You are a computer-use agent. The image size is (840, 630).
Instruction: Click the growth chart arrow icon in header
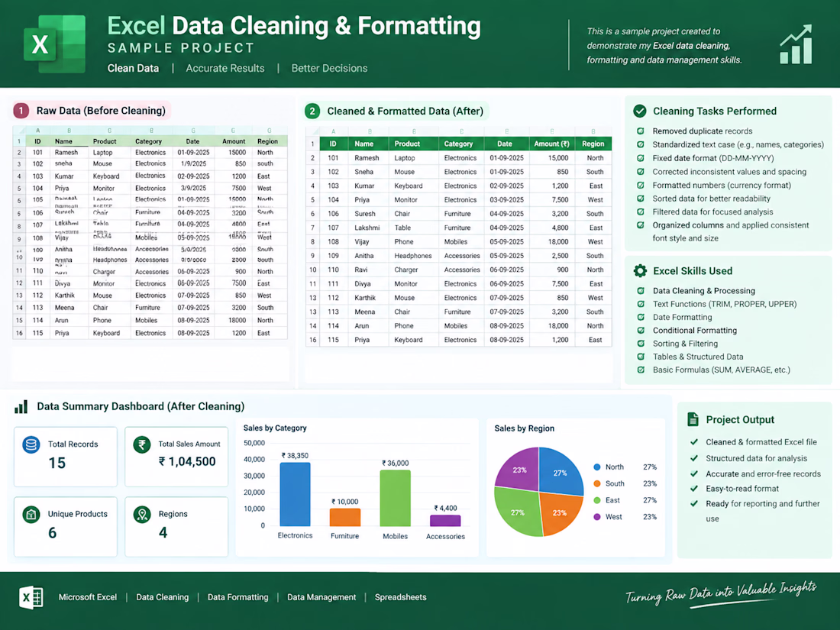click(796, 44)
